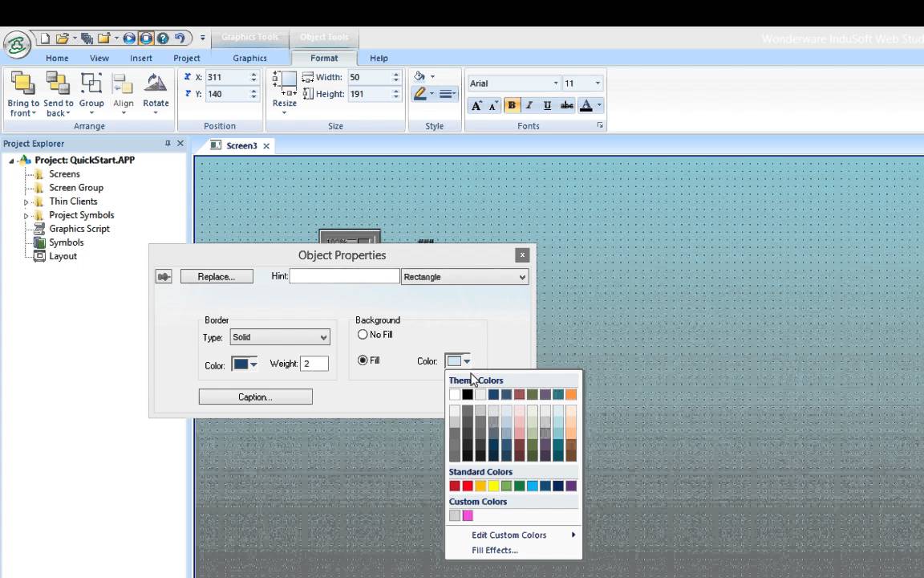The width and height of the screenshot is (924, 578).
Task: Open the border Type dropdown showing Solid
Action: (279, 338)
